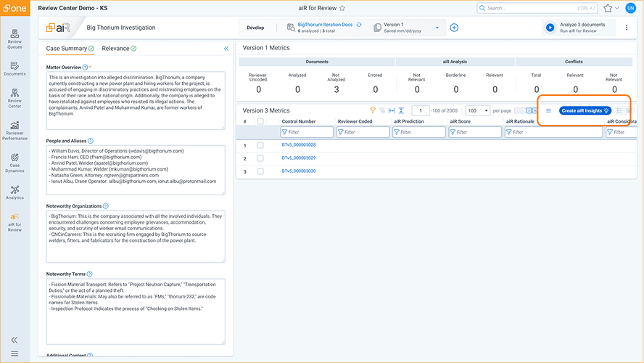The height and width of the screenshot is (363, 644).
Task: Refresh the BigThorium Iteration Docs count
Action: pyautogui.click(x=359, y=25)
